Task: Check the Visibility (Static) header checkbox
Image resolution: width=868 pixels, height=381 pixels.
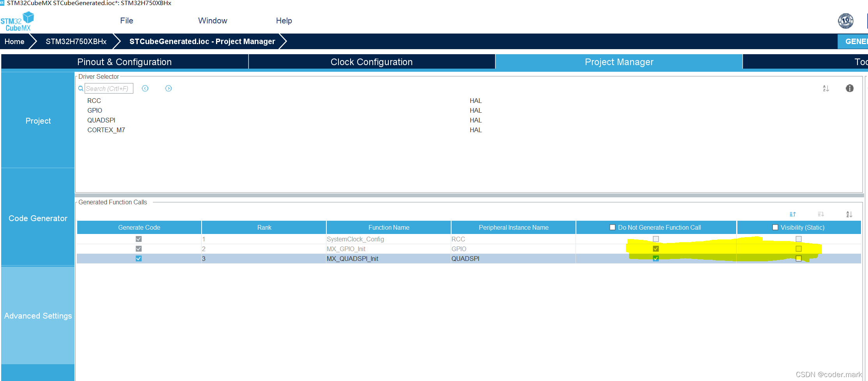Action: 775,227
